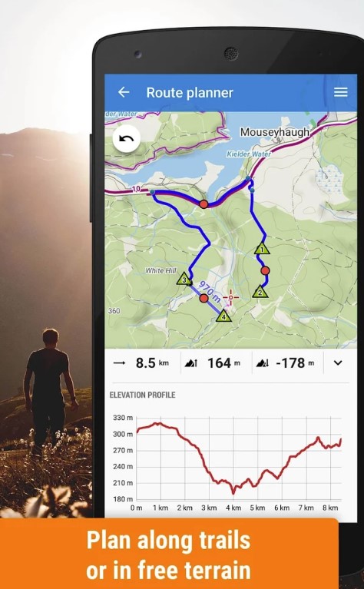
Task: Tap the back arrow in Route planner header
Action: [x=124, y=92]
